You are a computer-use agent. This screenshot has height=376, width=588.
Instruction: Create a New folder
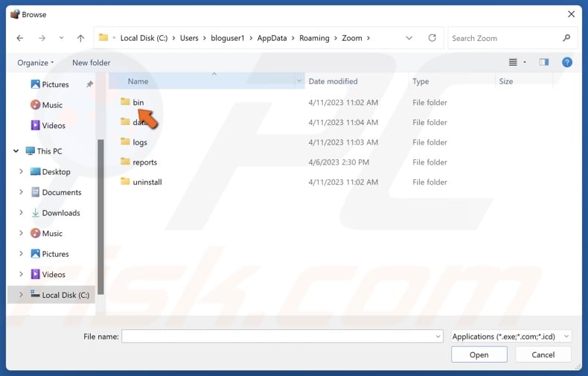tap(91, 63)
